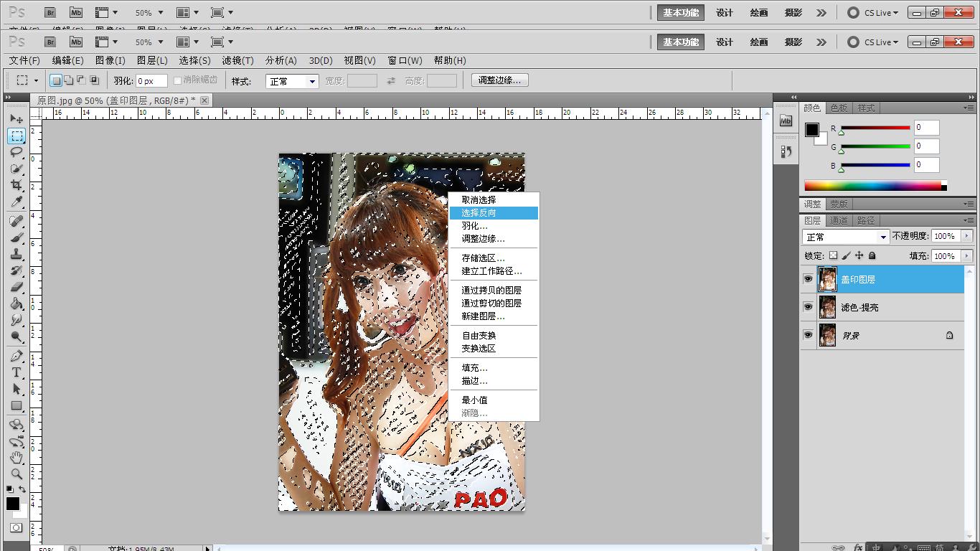Viewport: 980px width, 551px height.
Task: Select the Hand tool
Action: (x=16, y=458)
